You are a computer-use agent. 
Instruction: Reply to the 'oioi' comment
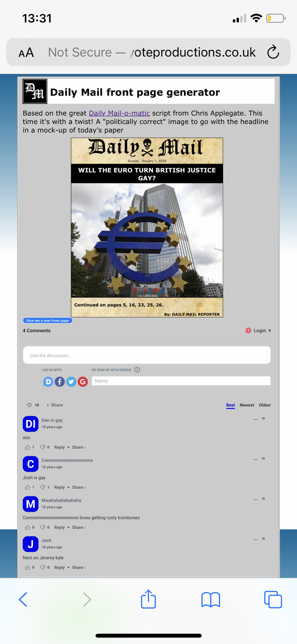pyautogui.click(x=59, y=447)
